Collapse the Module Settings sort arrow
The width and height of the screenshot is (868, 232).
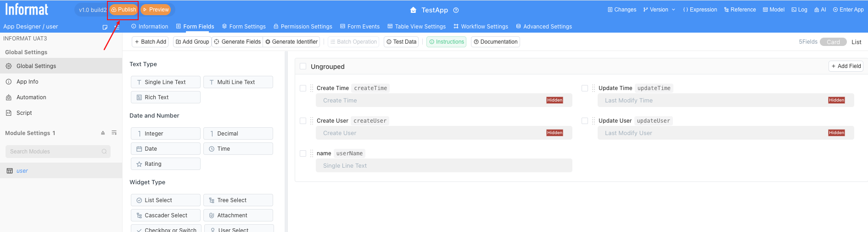pyautogui.click(x=103, y=133)
